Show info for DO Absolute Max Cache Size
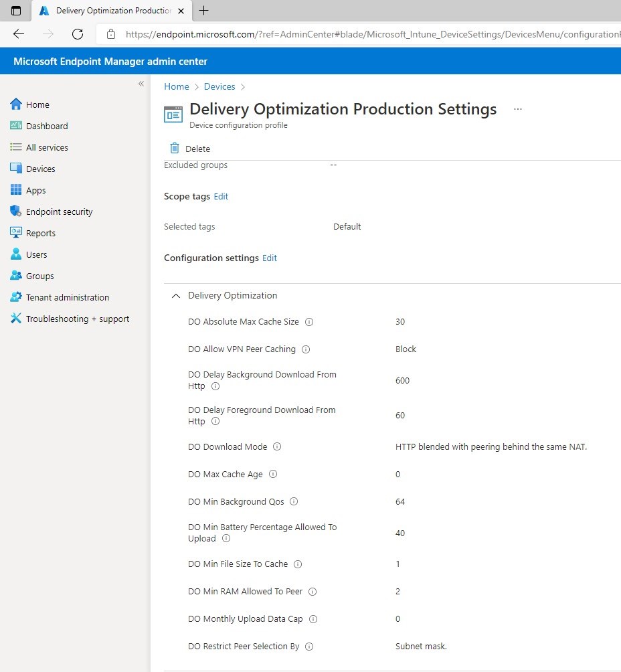Screen dimensions: 621x672 (x=309, y=322)
